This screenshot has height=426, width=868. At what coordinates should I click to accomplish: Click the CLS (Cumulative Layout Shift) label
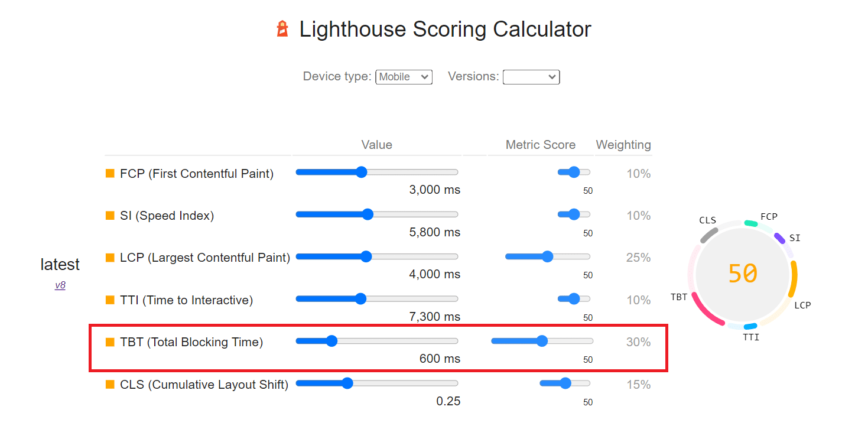click(204, 385)
